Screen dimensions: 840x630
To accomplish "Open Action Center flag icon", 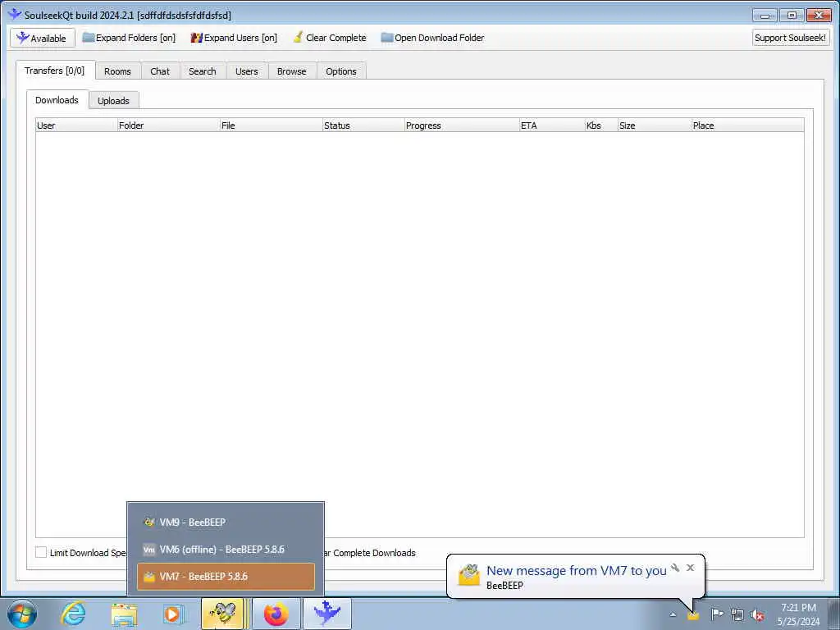I will (717, 614).
